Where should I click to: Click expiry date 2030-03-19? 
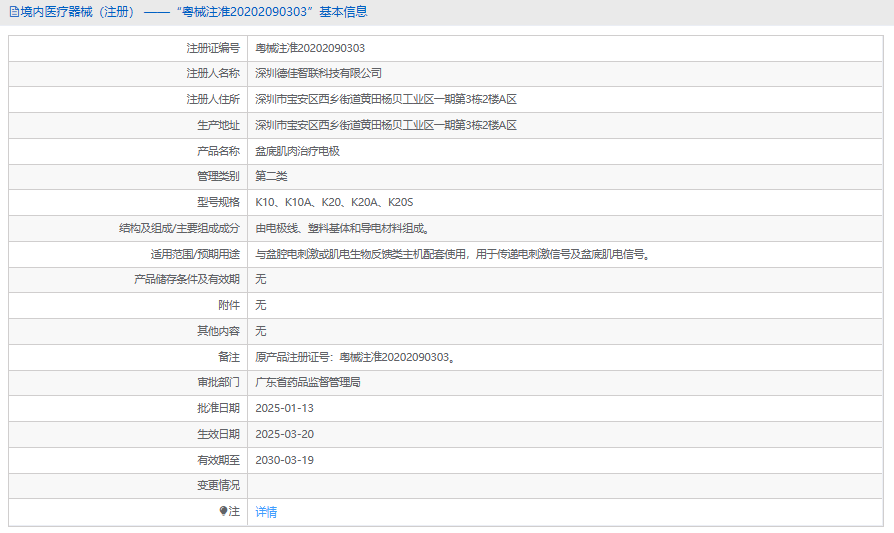[285, 460]
